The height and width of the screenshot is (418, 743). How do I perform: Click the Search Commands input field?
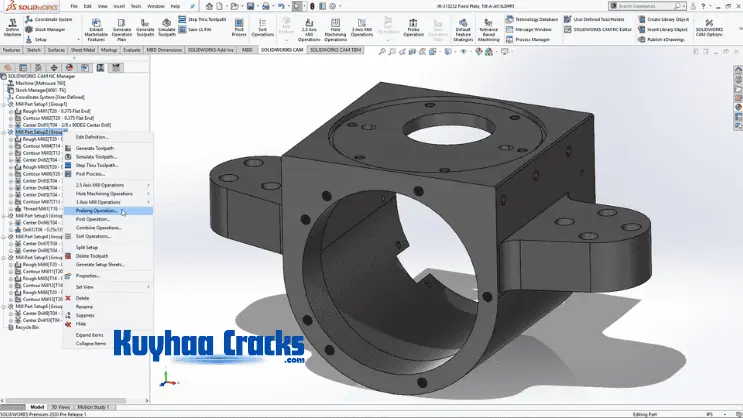646,5
